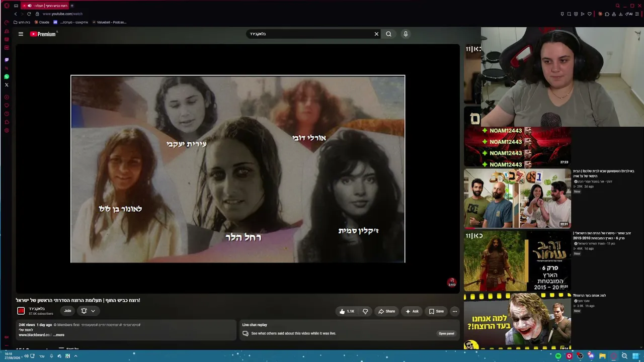
Task: Click the heart bookmark icon in toolbar
Action: click(590, 14)
